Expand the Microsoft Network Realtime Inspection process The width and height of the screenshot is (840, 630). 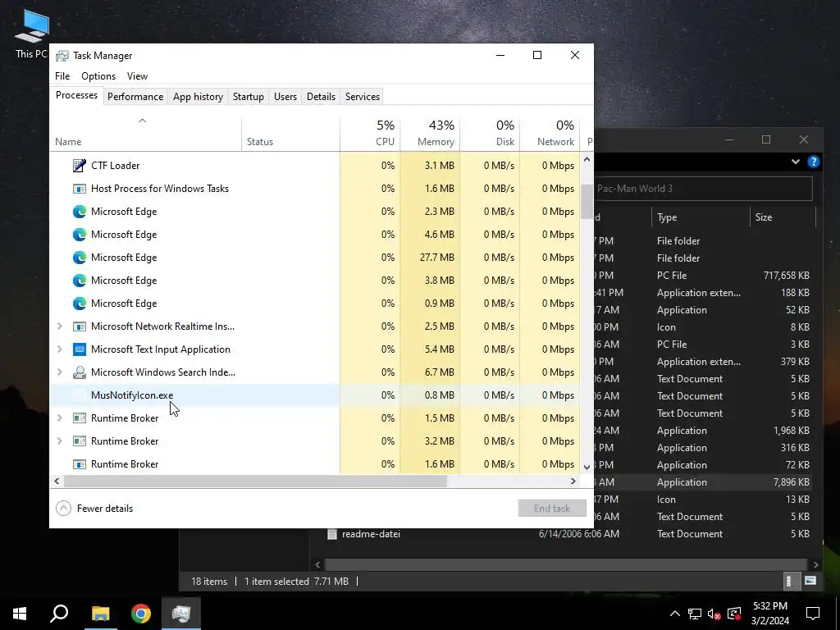click(59, 326)
